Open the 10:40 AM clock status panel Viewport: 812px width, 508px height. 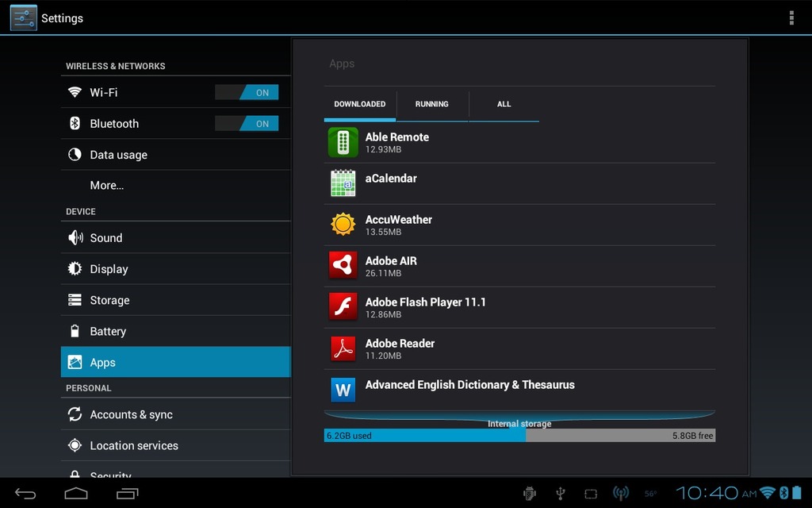716,493
